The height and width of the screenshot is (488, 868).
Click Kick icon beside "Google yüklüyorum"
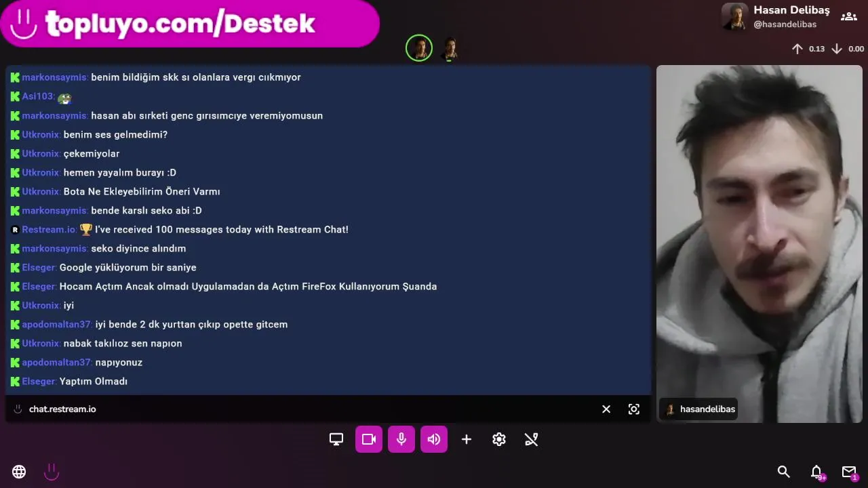[15, 268]
